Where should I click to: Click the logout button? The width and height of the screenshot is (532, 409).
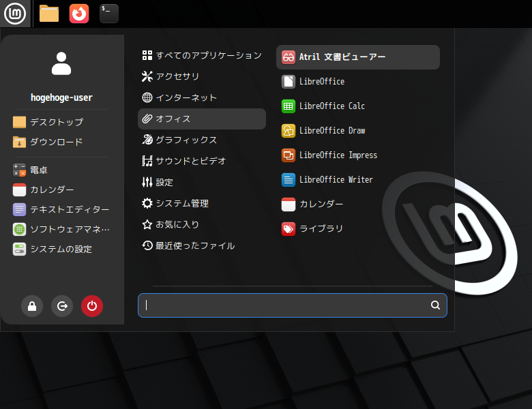click(x=62, y=306)
